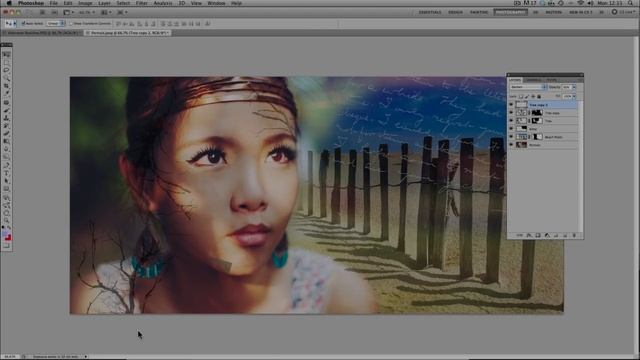Select the Crop tool
Screen dimensions: 640x360
pyautogui.click(x=7, y=86)
